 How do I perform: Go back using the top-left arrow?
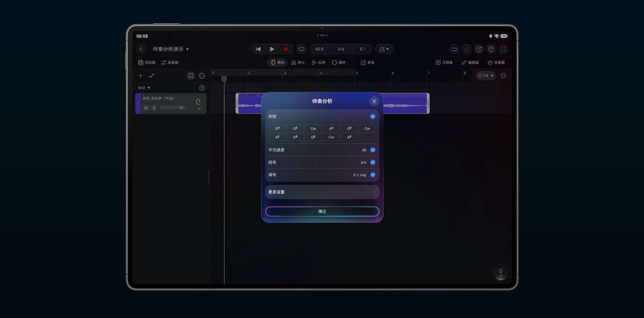coord(142,49)
